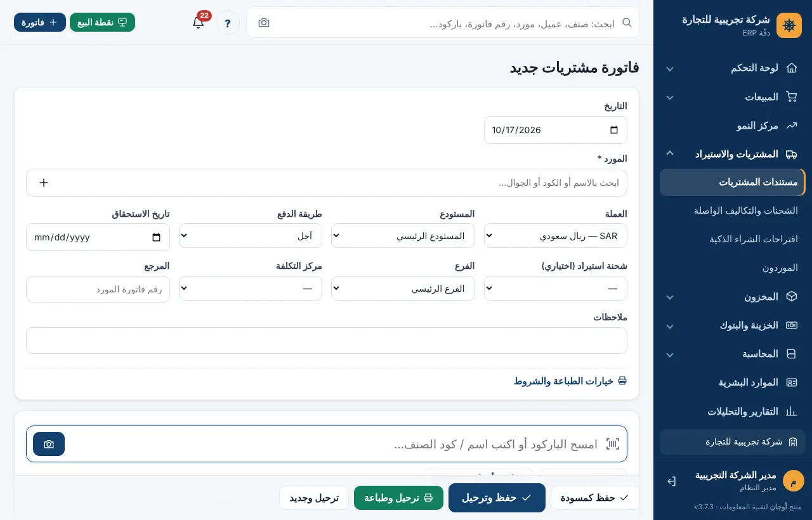
Task: Click the نقطة البيع button
Action: (102, 22)
